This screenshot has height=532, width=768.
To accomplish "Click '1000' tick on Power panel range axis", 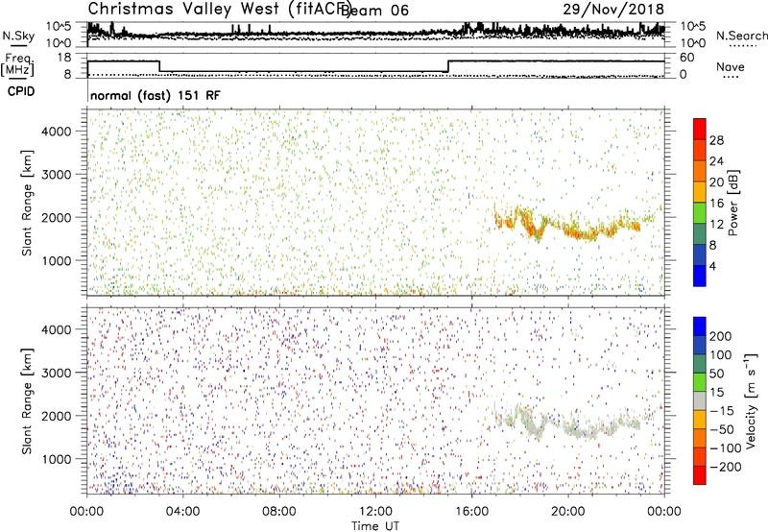I will (57, 260).
